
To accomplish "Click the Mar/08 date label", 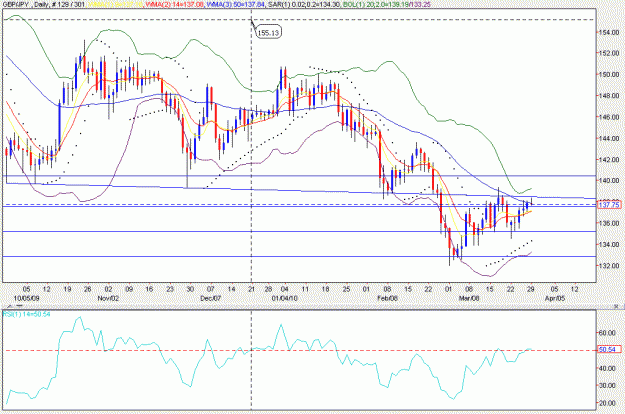I will point(469,298).
